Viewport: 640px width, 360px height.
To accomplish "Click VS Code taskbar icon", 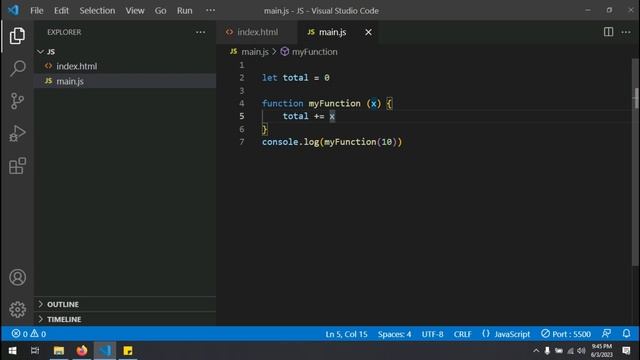I will [x=105, y=351].
